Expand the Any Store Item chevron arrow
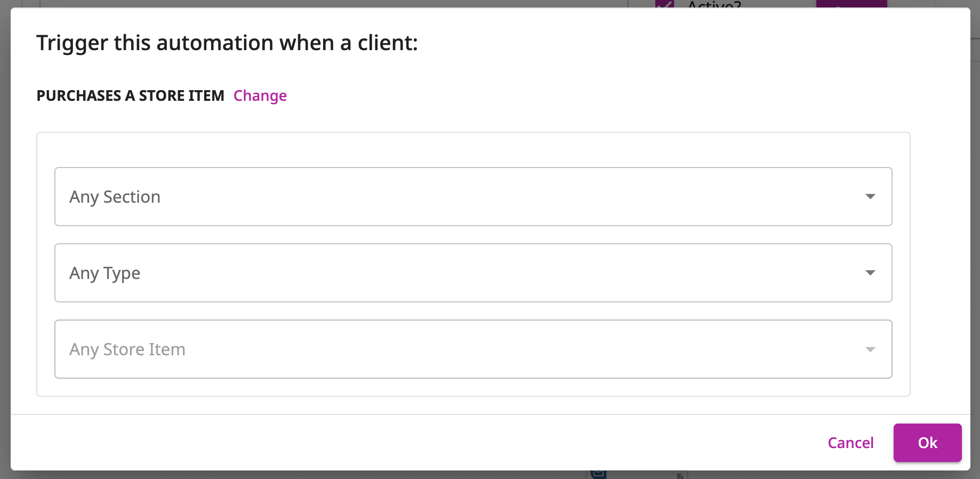This screenshot has width=980, height=479. click(x=870, y=349)
